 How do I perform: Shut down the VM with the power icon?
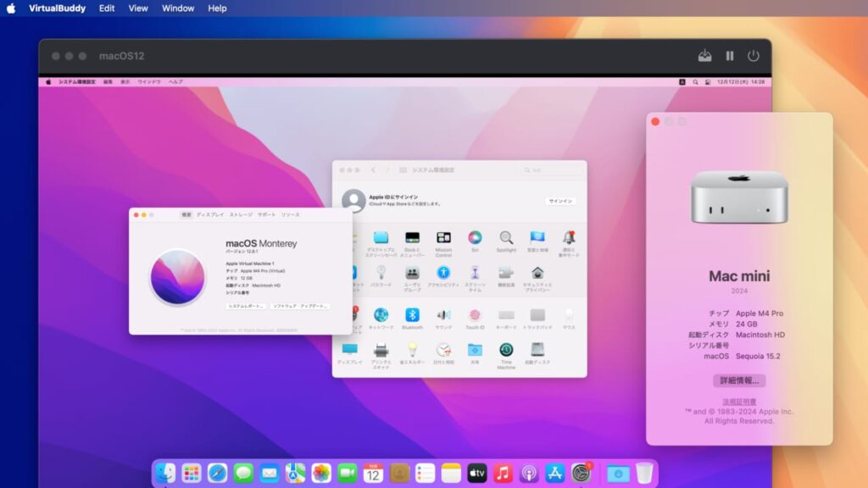(x=754, y=56)
